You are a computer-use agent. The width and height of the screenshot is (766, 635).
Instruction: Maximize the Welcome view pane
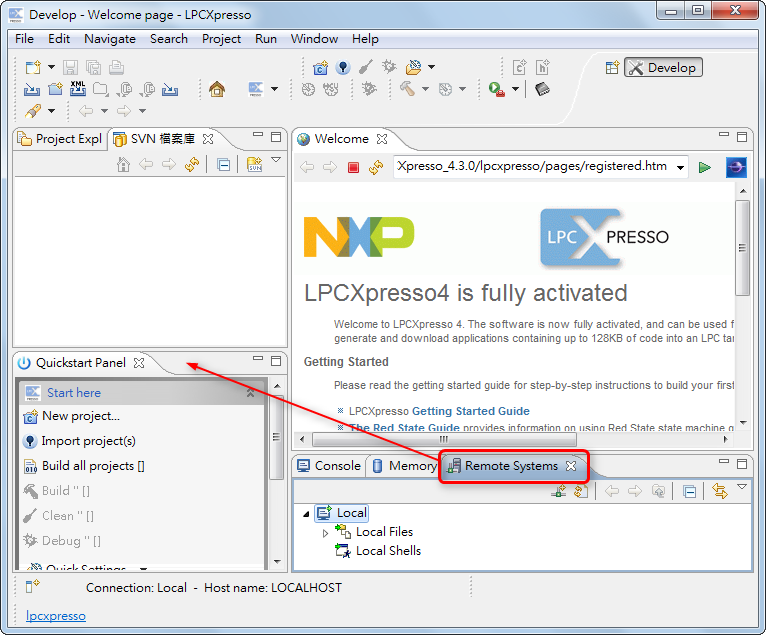pyautogui.click(x=742, y=137)
